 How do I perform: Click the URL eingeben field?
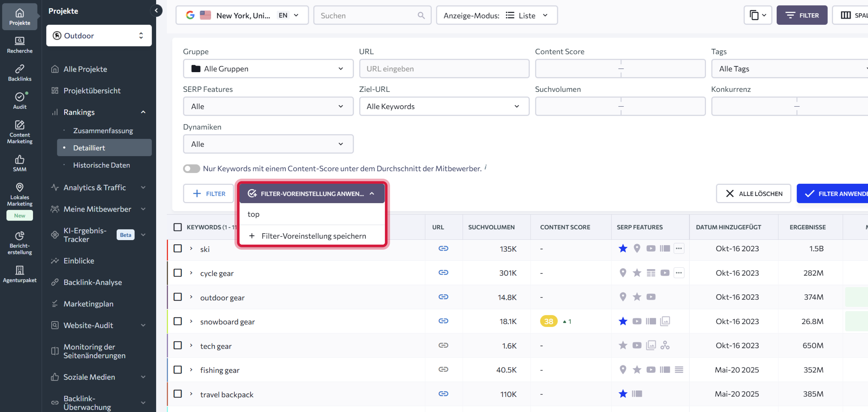pos(444,69)
